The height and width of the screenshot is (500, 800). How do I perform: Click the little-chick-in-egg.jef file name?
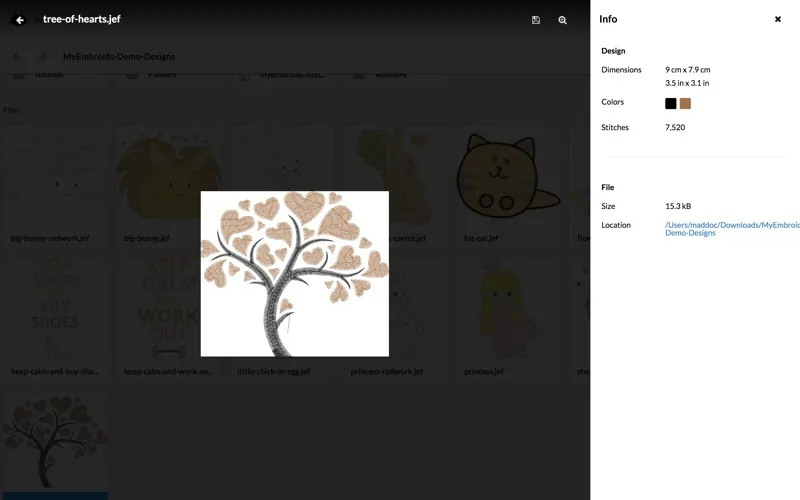coord(273,371)
